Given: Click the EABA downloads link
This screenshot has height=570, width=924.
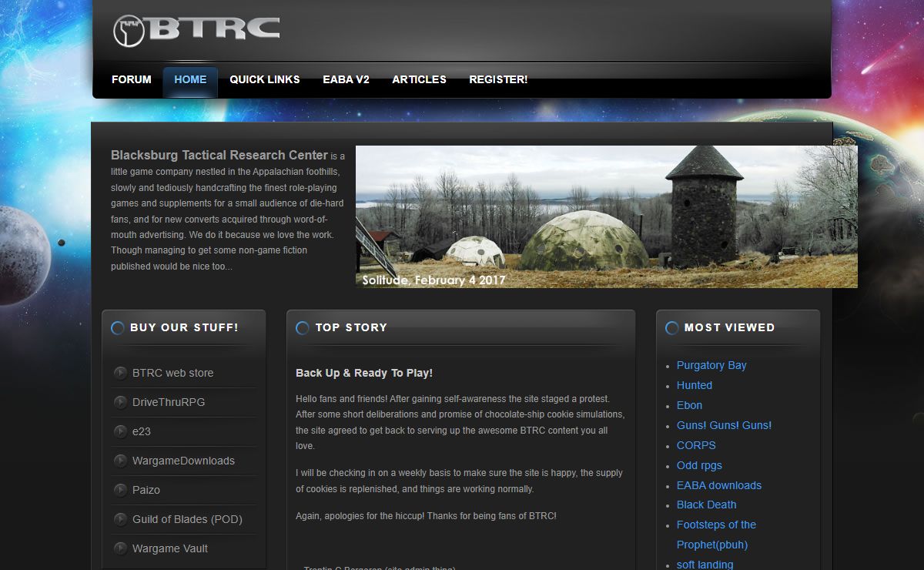Looking at the screenshot, I should point(718,485).
